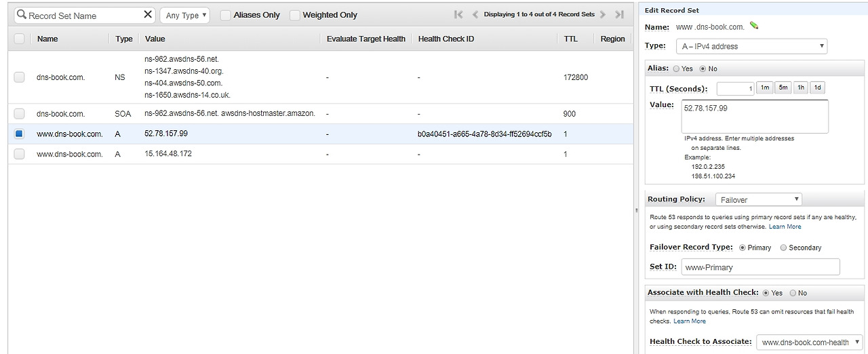Screen dimensions: 868x354
Task: Set TTL to 1d
Action: tap(817, 88)
